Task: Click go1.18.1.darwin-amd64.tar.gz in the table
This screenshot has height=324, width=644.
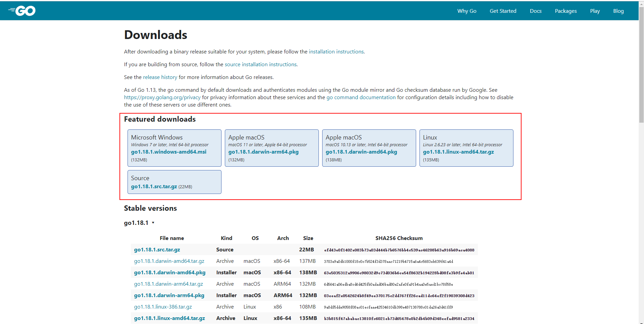Action: pos(169,261)
